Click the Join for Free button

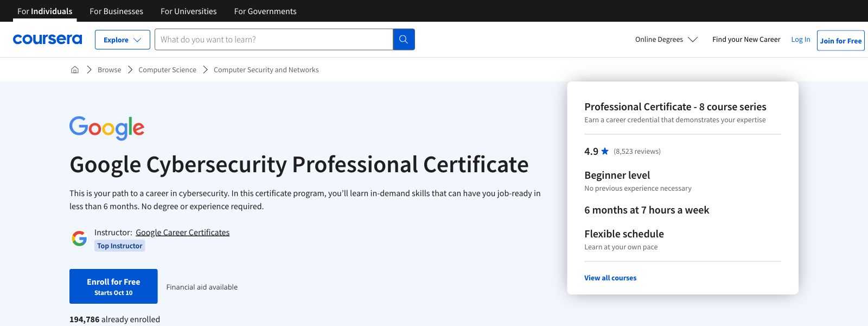point(840,40)
